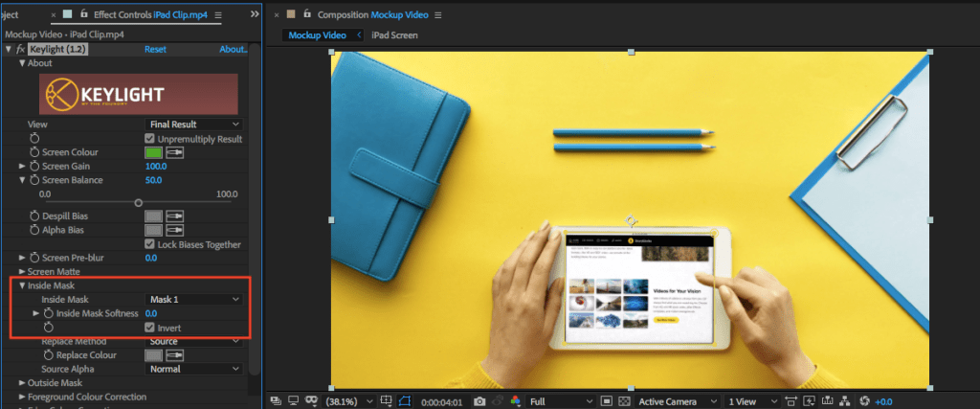Toggle mask and shape path visibility
980x409 pixels.
click(405, 401)
